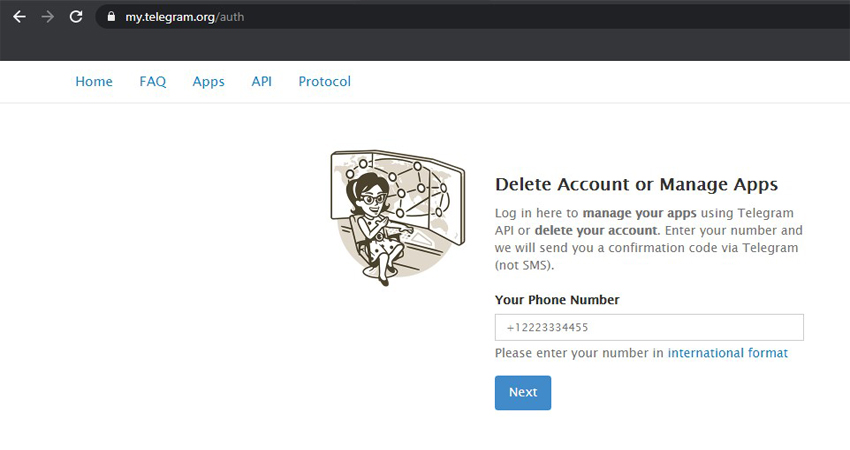Image resolution: width=850 pixels, height=450 pixels.
Task: Focus the Your Phone Number input field
Action: coord(649,328)
